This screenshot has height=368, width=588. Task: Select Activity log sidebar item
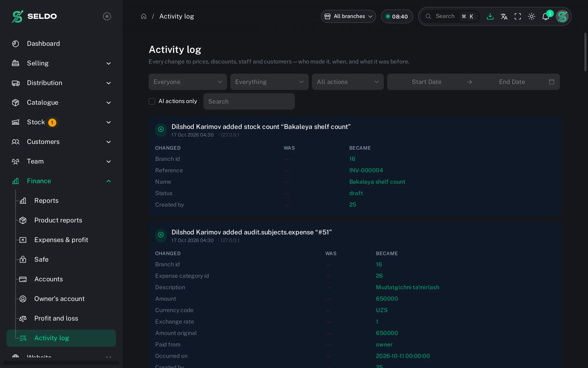(x=61, y=338)
